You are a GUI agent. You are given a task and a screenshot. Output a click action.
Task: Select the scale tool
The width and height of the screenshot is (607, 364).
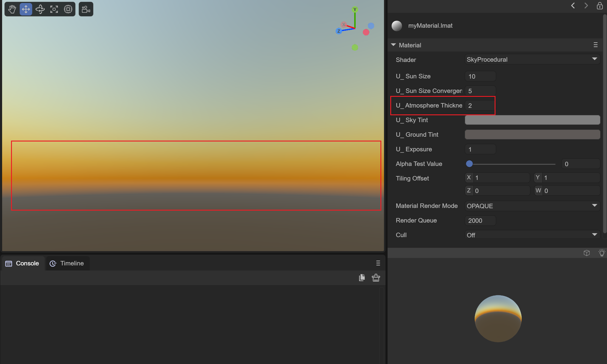[x=54, y=9]
